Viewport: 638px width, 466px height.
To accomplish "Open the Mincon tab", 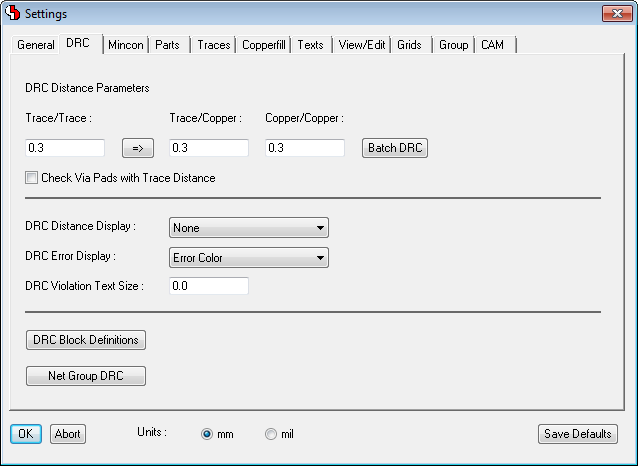I will 126,45.
